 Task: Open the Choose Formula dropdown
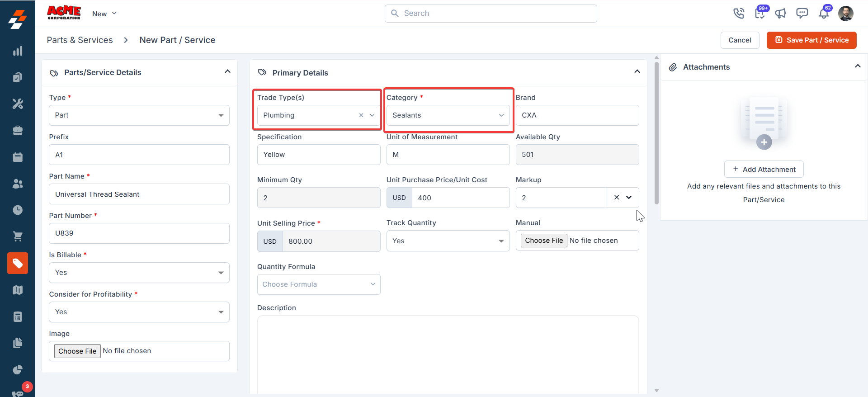pos(319,284)
